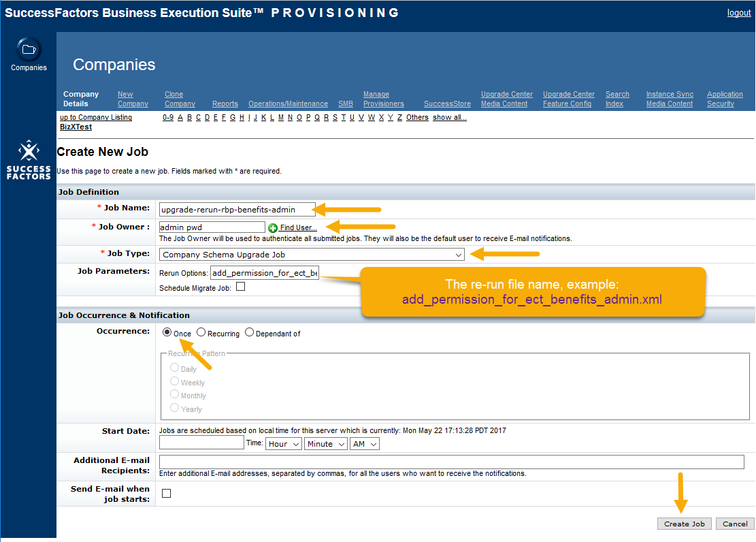The width and height of the screenshot is (756, 542).
Task: Open the Clone Company menu link
Action: click(x=180, y=99)
